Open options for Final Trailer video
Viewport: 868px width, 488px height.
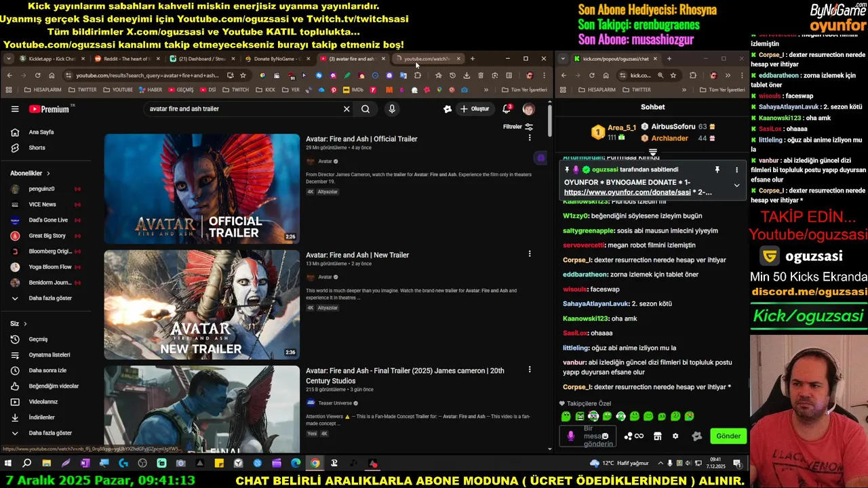click(530, 370)
